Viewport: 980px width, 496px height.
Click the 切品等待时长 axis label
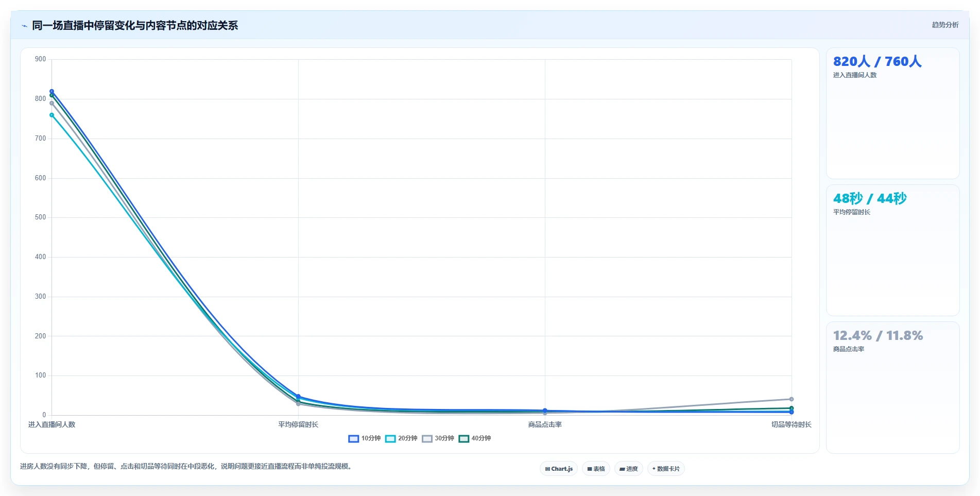(792, 424)
